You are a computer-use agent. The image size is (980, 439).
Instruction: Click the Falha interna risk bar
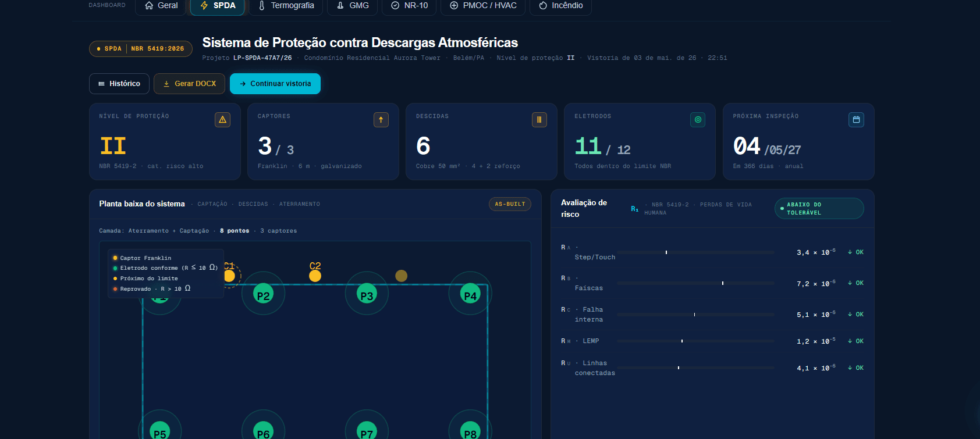tap(696, 315)
